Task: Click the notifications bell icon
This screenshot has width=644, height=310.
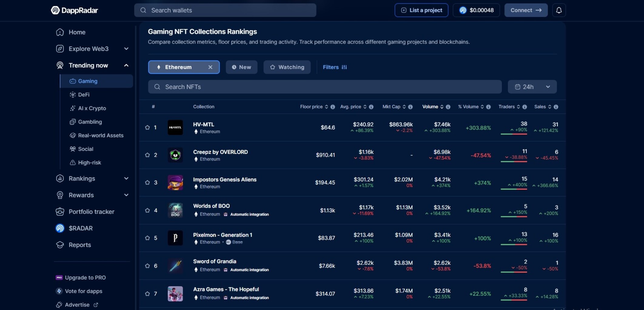Action: point(559,10)
